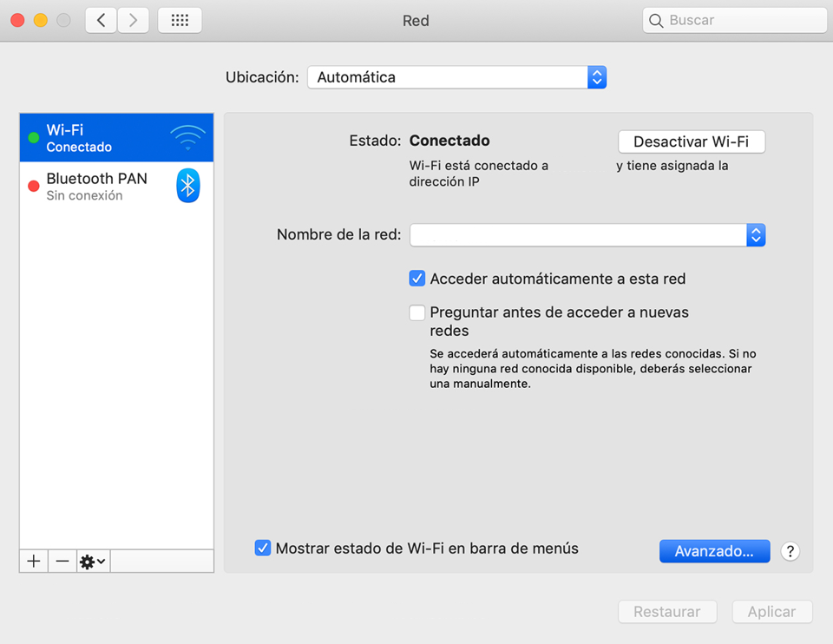Screen dimensions: 833x644
Task: Click the Desactivar Wi-Fi button
Action: (x=691, y=141)
